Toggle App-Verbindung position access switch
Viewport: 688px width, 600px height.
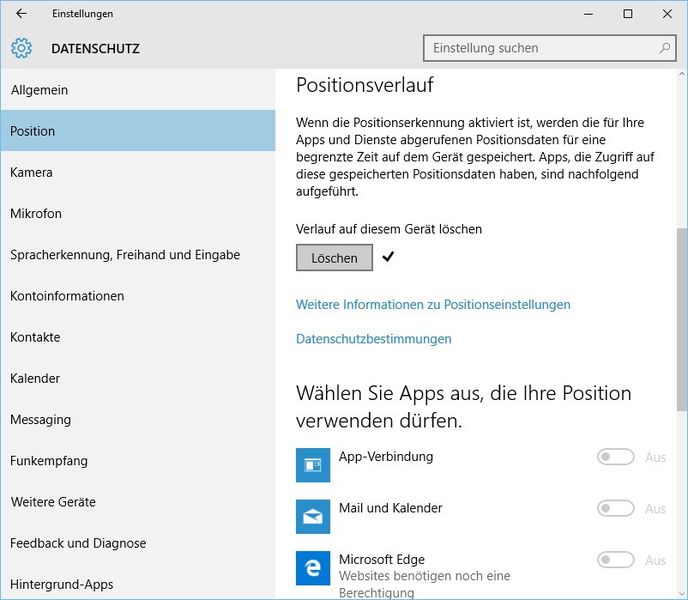[x=616, y=457]
